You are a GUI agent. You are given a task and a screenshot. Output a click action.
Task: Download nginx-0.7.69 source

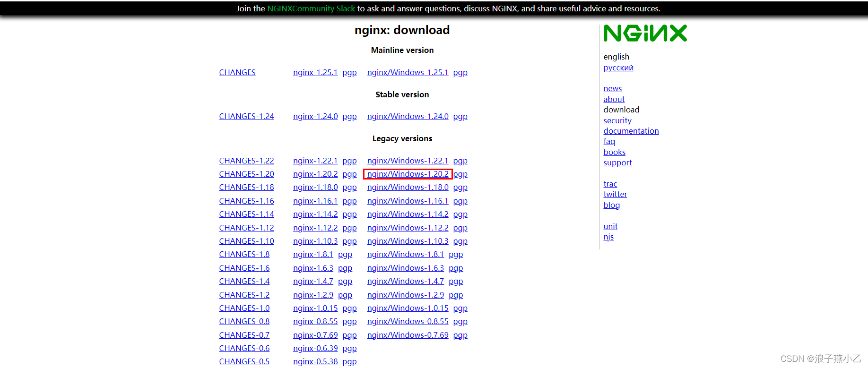click(x=315, y=335)
